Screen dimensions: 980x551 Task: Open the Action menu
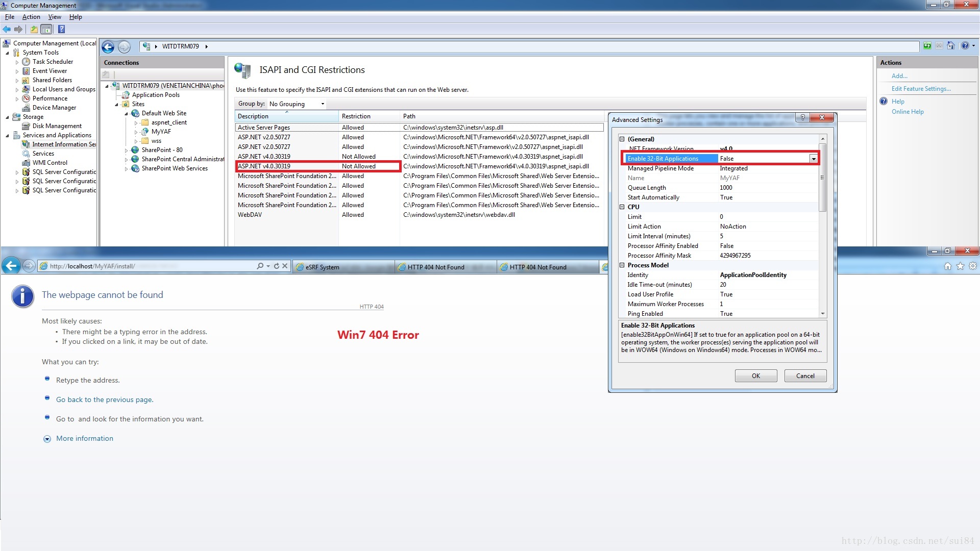pos(31,17)
